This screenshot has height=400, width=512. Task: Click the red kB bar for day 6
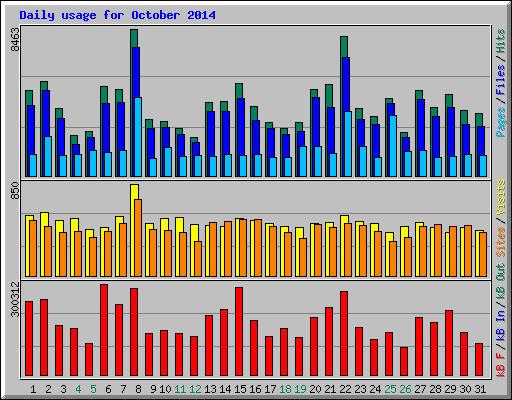tap(104, 330)
